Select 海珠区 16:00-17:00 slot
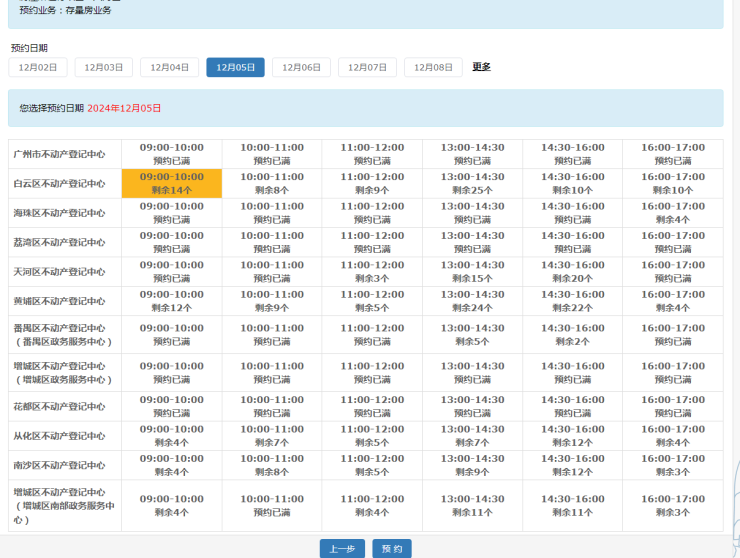The height and width of the screenshot is (558, 740). coord(672,212)
